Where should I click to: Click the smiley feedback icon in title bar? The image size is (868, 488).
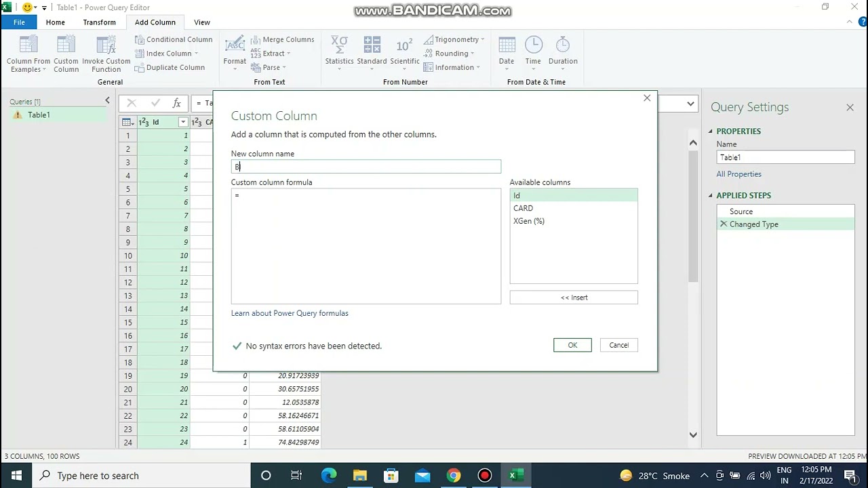(28, 7)
